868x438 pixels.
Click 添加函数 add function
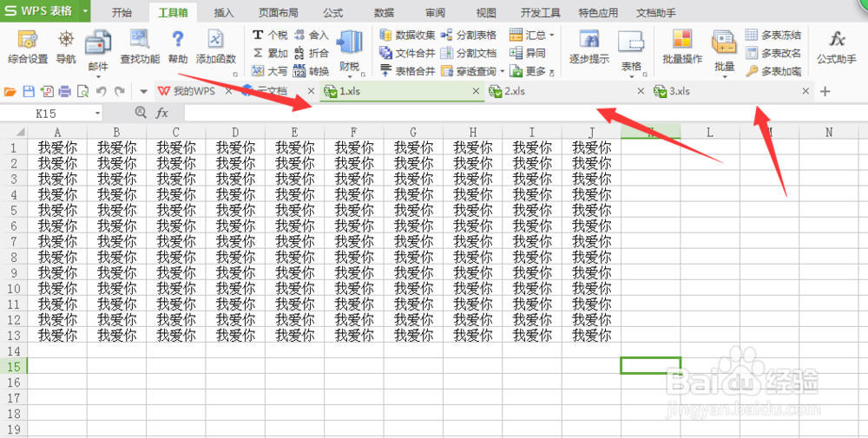216,47
